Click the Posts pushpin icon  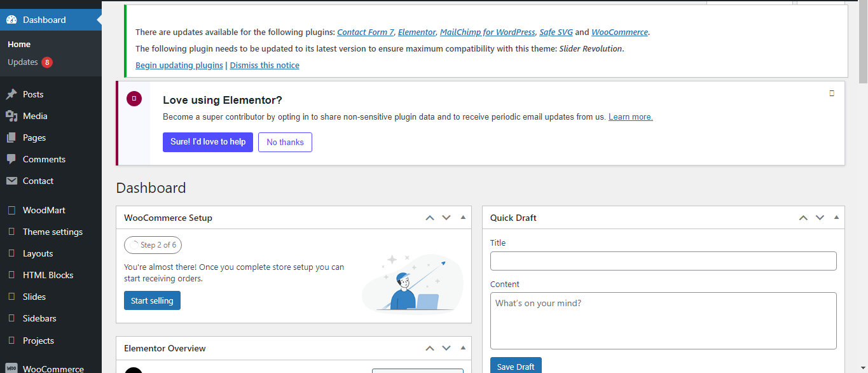(x=11, y=94)
